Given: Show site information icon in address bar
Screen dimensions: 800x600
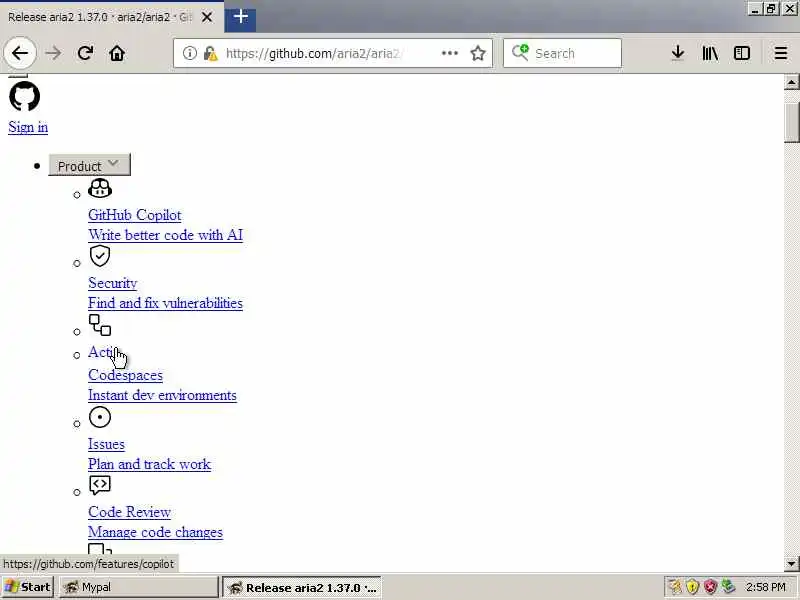Looking at the screenshot, I should pyautogui.click(x=189, y=53).
